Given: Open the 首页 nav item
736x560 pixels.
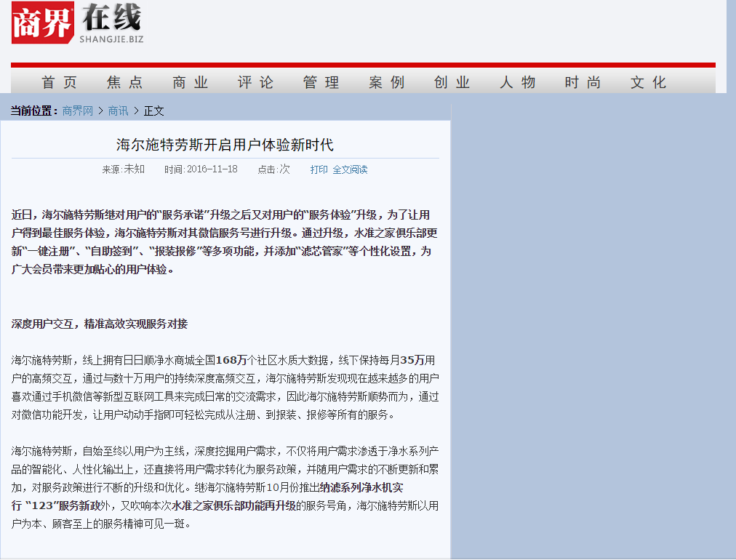Looking at the screenshot, I should click(59, 83).
